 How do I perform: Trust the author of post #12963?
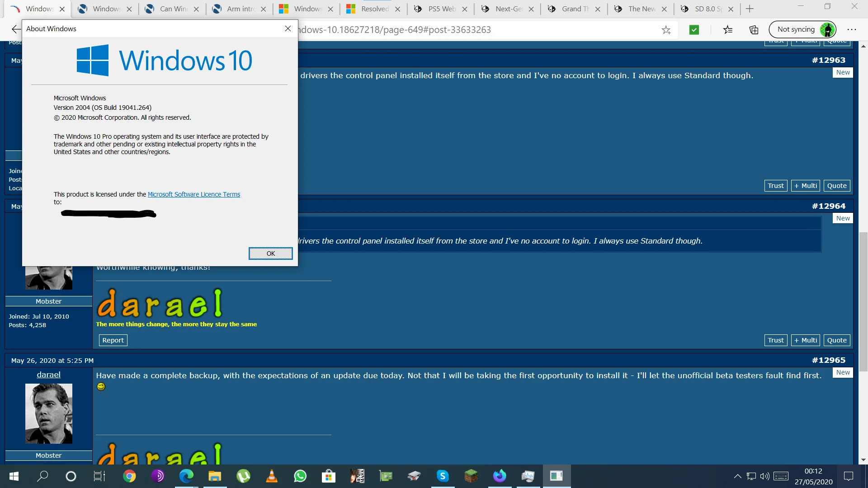click(x=776, y=186)
